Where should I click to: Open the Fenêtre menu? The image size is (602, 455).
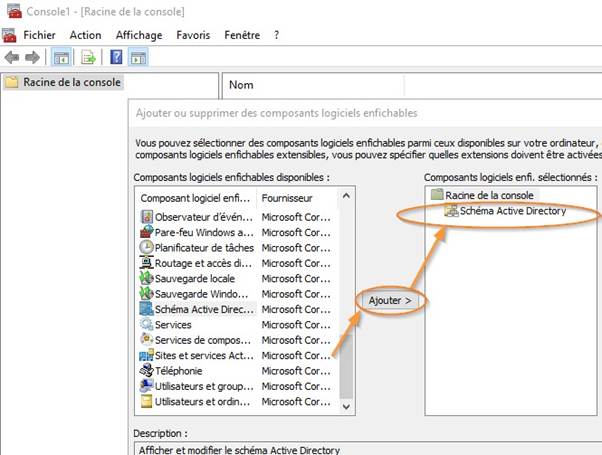(x=242, y=35)
